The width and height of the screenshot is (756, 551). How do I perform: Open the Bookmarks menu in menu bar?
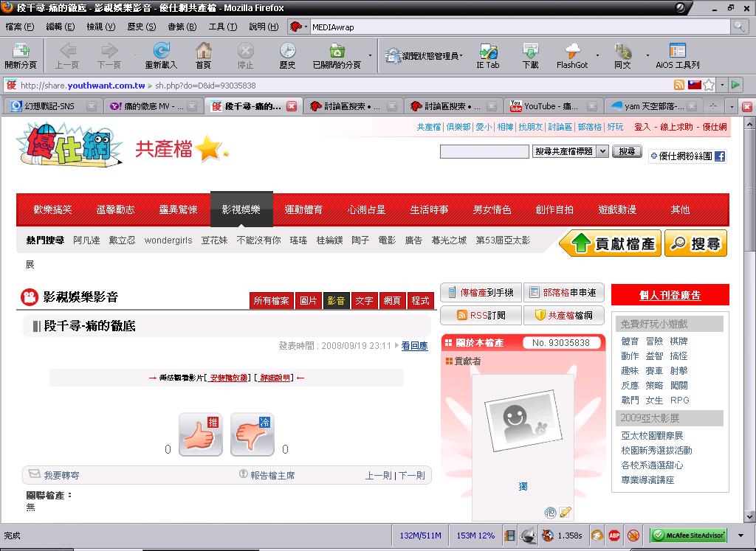[x=176, y=27]
